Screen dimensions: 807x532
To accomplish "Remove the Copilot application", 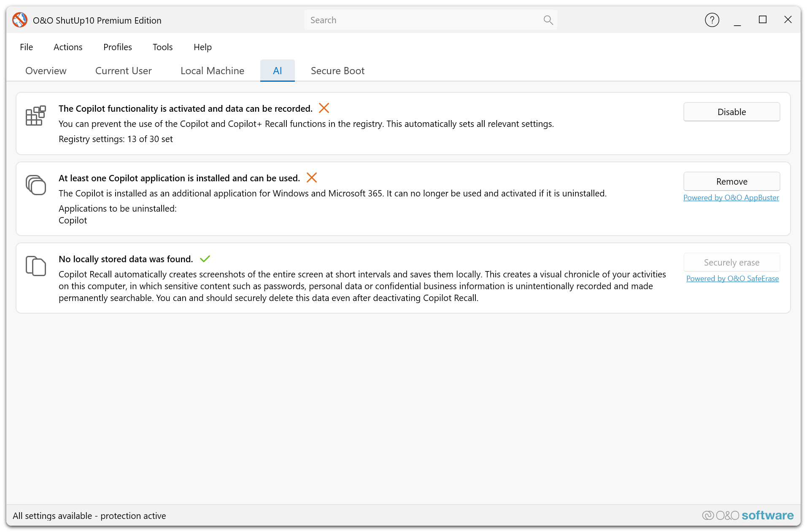I will pyautogui.click(x=732, y=182).
